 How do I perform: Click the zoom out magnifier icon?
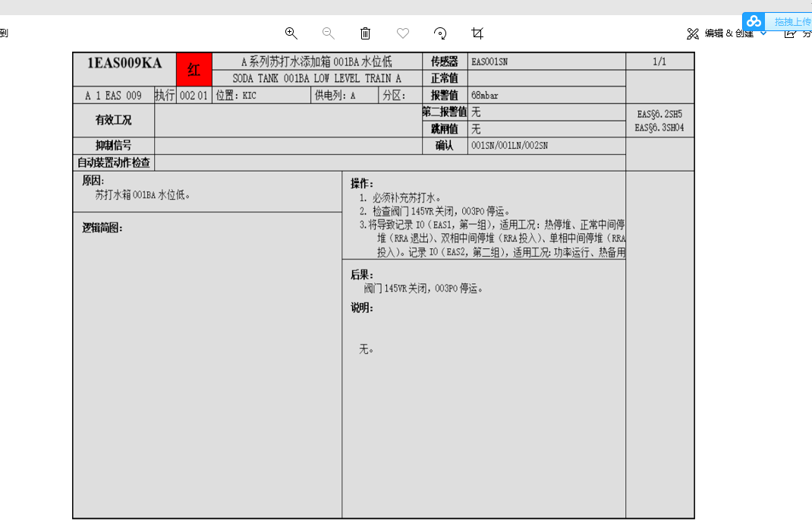click(x=328, y=33)
